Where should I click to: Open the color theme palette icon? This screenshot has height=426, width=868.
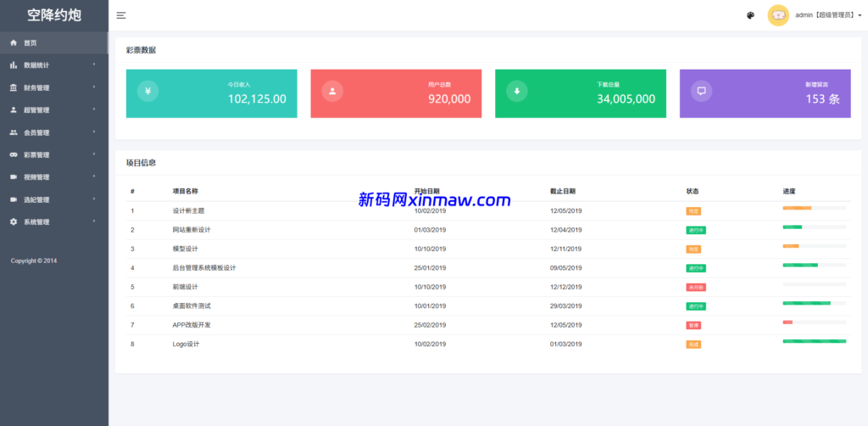coord(751,15)
